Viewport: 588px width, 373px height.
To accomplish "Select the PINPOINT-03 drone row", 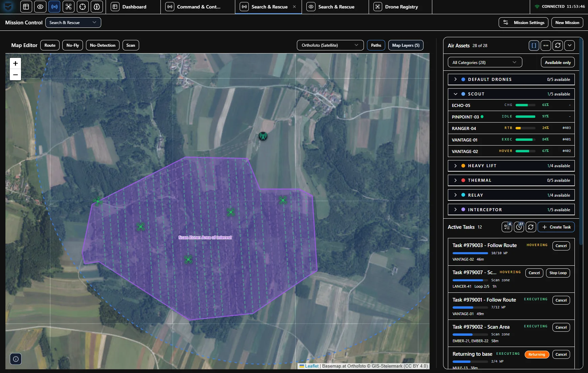I will point(511,117).
